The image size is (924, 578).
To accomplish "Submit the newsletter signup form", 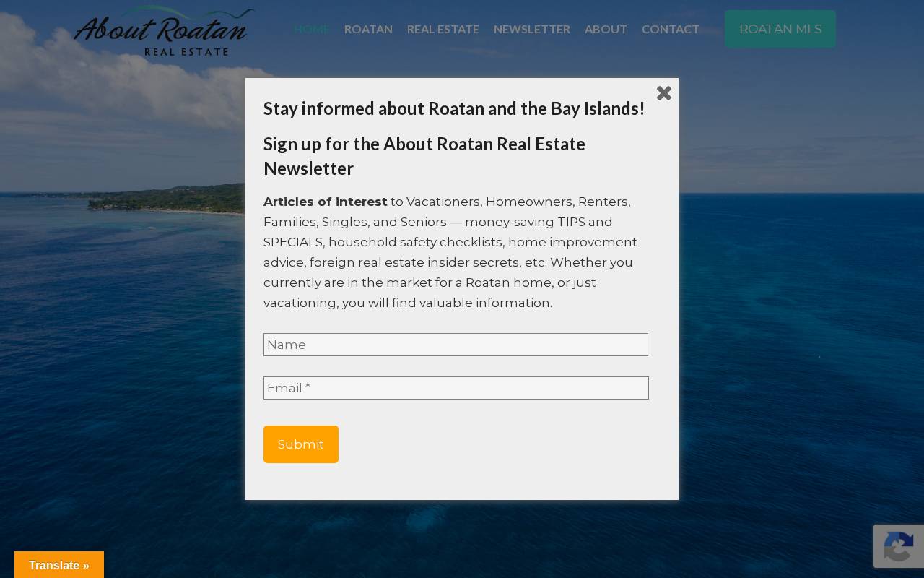I will pyautogui.click(x=301, y=444).
